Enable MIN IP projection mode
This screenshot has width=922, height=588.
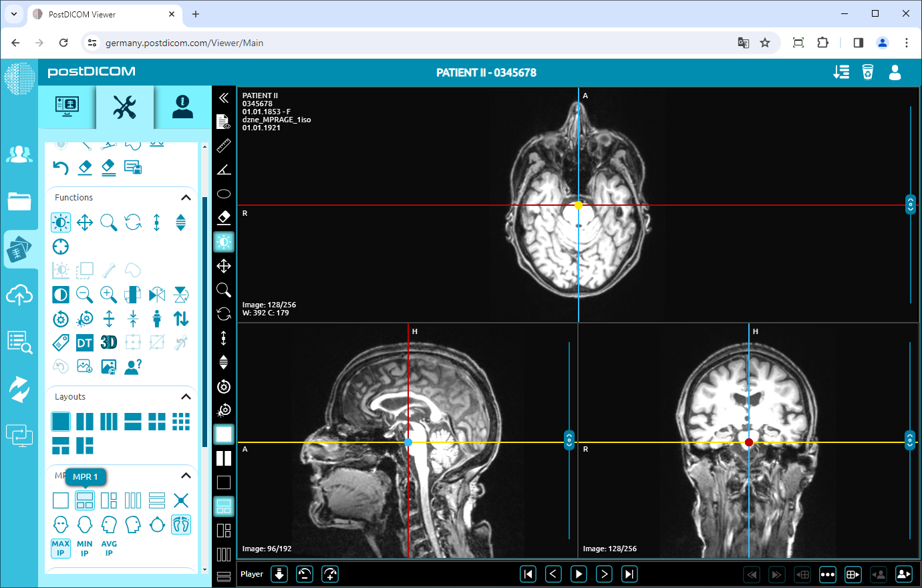85,549
